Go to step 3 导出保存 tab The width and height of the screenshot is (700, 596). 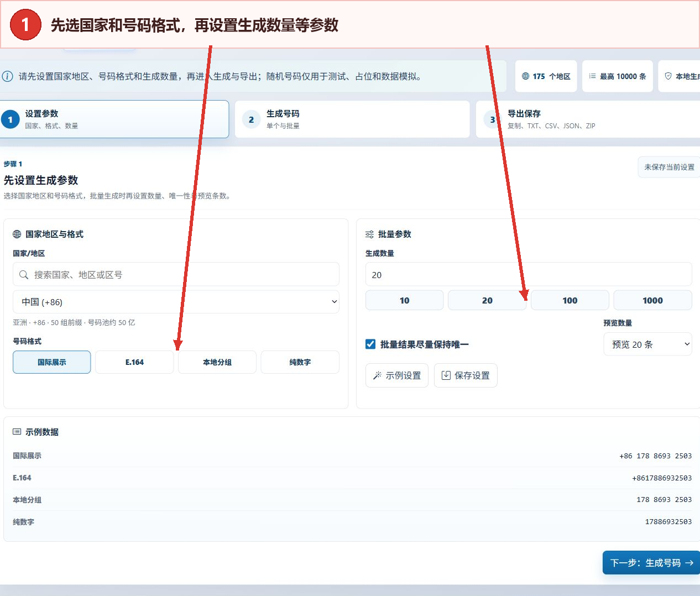588,119
